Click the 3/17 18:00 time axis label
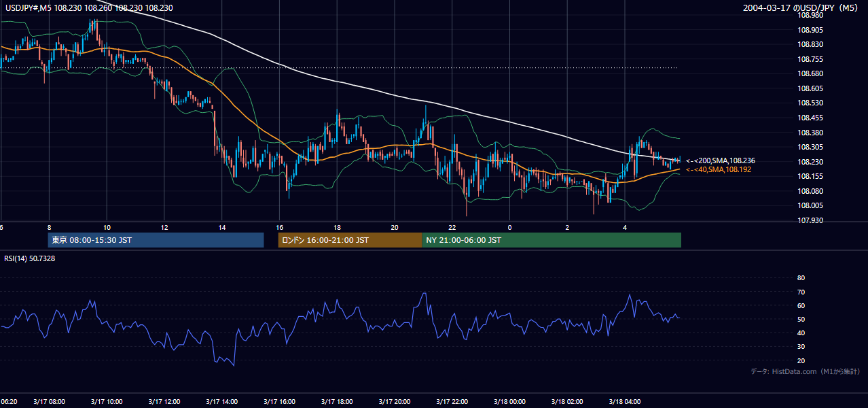 (337, 401)
